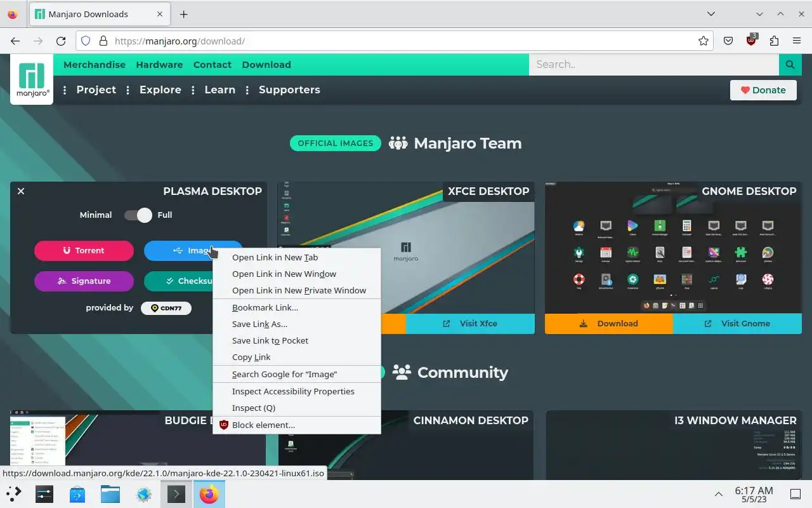The image size is (812, 508).
Task: Open the globe web browser taskbar icon
Action: (144, 493)
